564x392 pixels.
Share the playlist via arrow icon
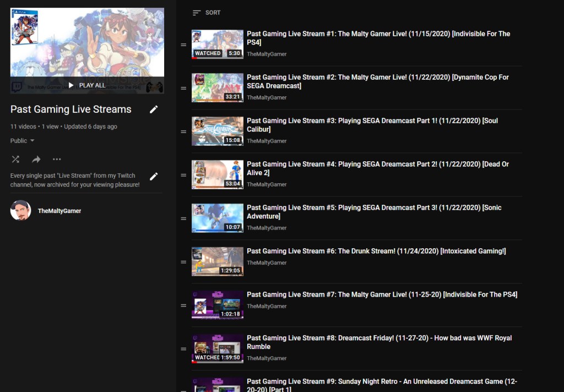(x=36, y=160)
